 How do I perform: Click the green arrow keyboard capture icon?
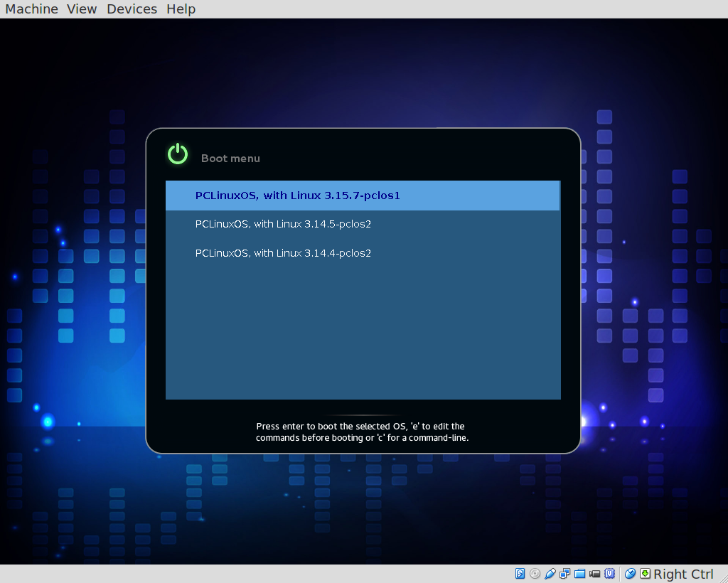(645, 574)
